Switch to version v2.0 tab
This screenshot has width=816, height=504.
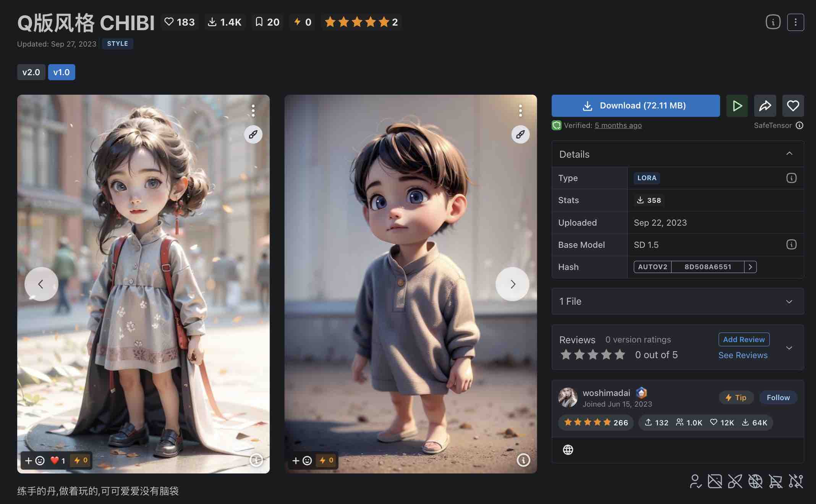point(31,72)
